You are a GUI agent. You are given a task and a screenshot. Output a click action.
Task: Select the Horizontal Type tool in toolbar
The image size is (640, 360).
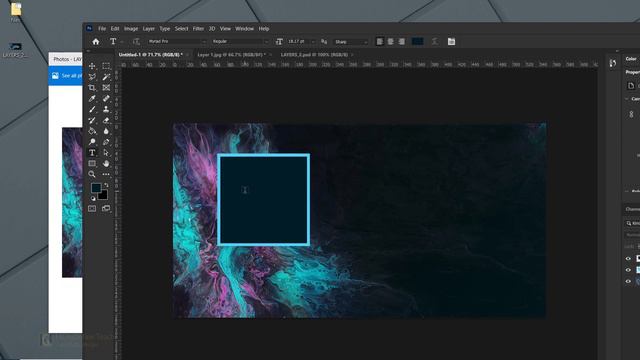pos(92,153)
